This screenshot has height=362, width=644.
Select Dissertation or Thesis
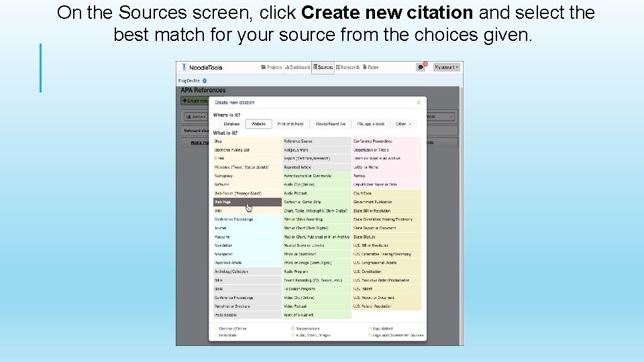[x=386, y=149]
